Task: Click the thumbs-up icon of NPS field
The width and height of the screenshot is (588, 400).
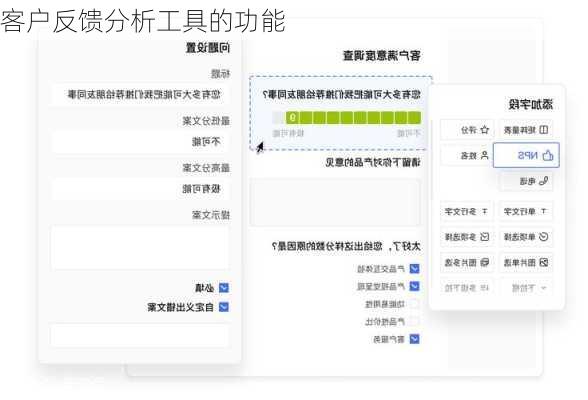Action: tap(548, 155)
